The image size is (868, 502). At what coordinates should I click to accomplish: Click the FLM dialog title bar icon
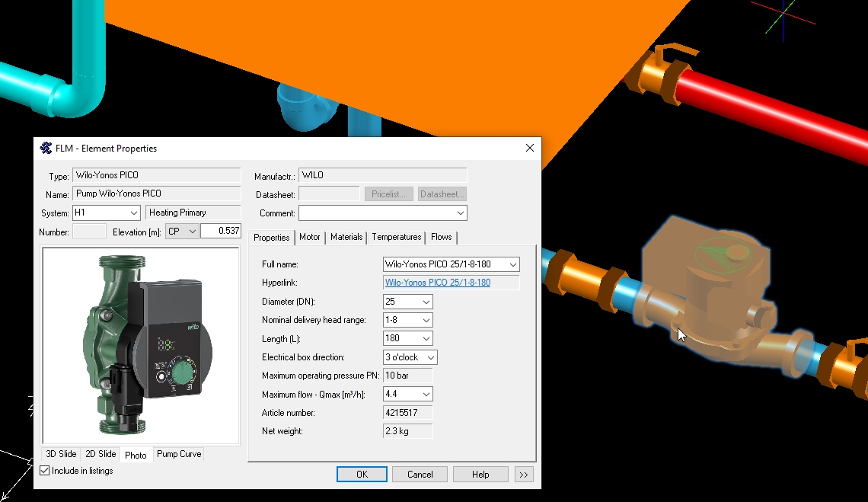pos(46,148)
